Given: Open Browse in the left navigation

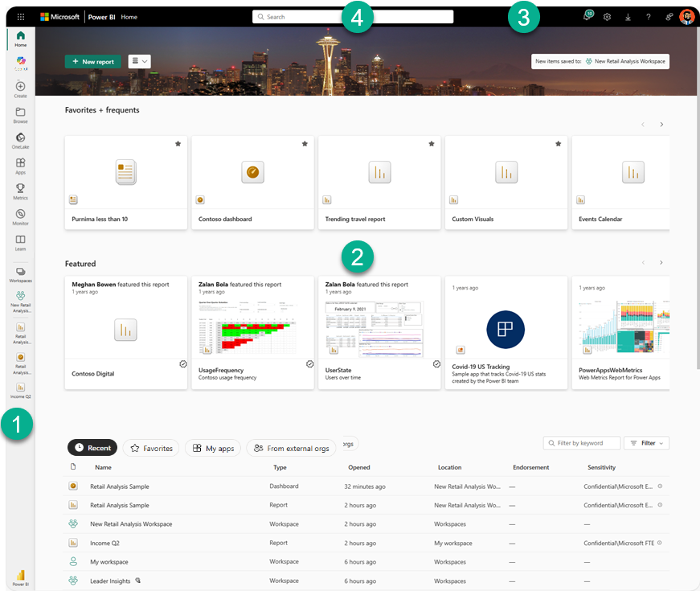Looking at the screenshot, I should [x=21, y=115].
